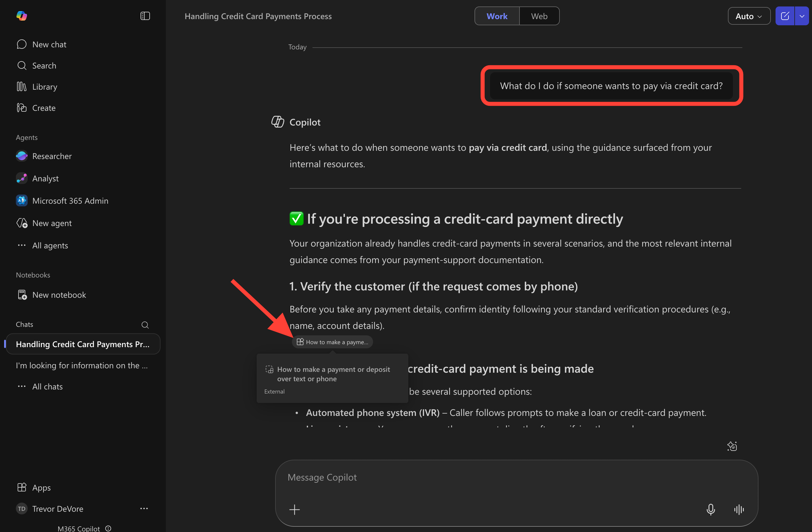Click the blue new chat compose button
The image size is (812, 532).
click(785, 16)
